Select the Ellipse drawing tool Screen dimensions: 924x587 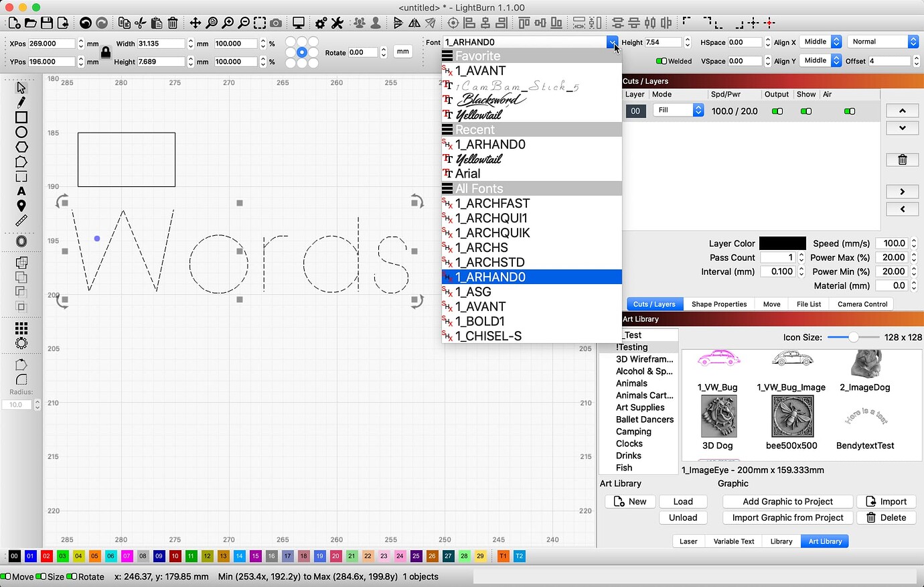(x=21, y=132)
